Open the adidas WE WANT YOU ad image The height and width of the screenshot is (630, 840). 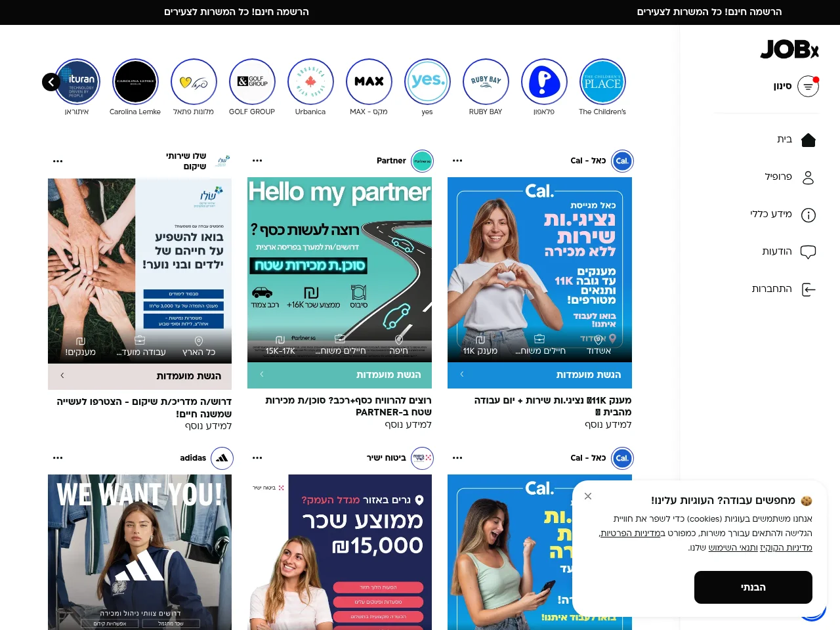(140, 552)
